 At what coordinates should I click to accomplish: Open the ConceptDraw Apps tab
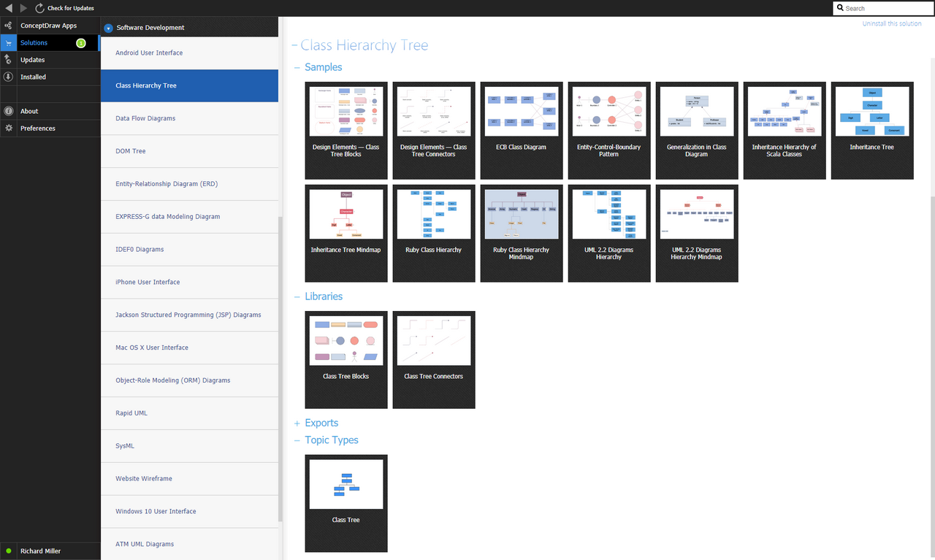(x=50, y=26)
